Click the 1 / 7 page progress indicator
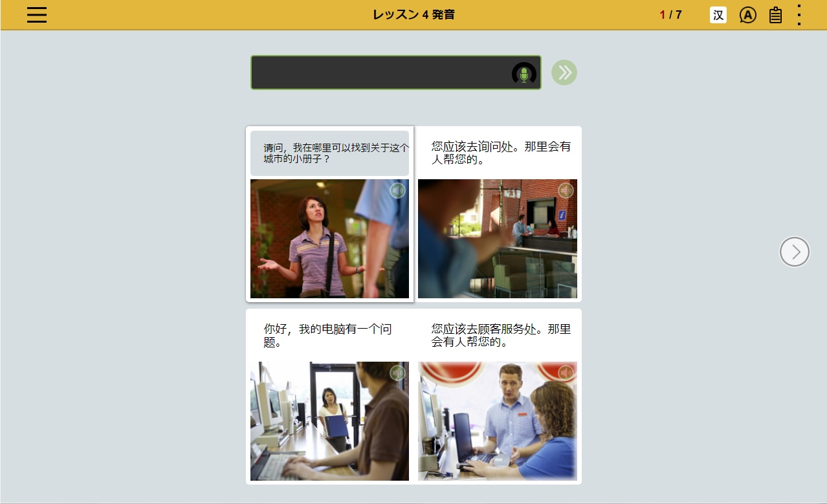 tap(670, 15)
